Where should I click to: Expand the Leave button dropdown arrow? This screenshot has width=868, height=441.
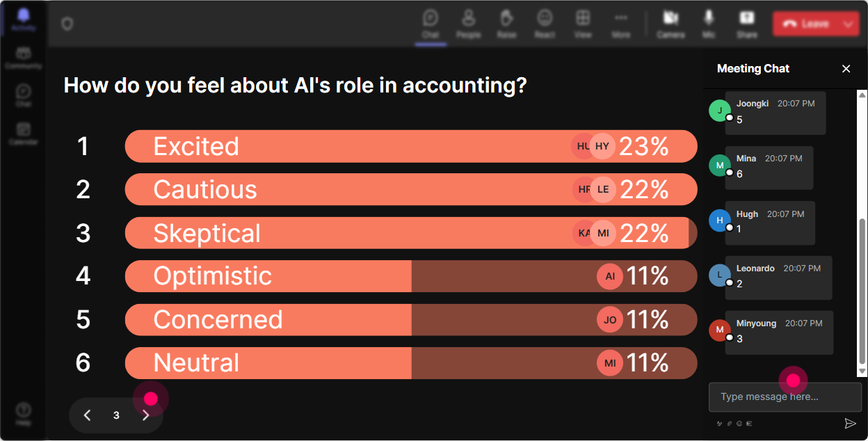point(848,24)
